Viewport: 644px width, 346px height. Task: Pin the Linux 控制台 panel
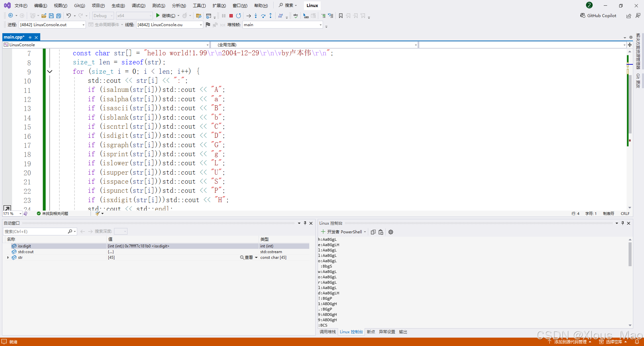(x=623, y=223)
